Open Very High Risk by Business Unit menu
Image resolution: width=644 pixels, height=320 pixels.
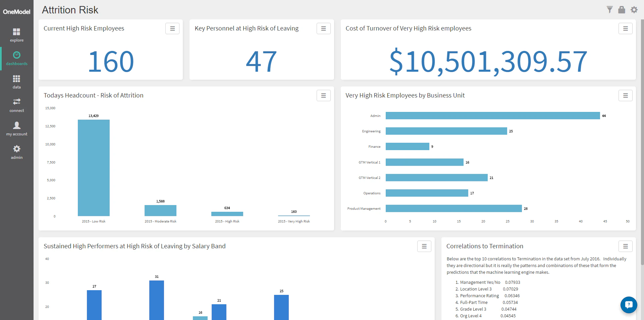(x=625, y=95)
